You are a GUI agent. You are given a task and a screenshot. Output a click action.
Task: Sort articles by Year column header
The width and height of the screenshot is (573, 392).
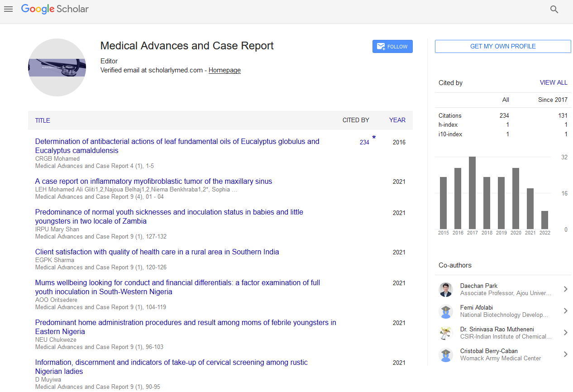397,120
